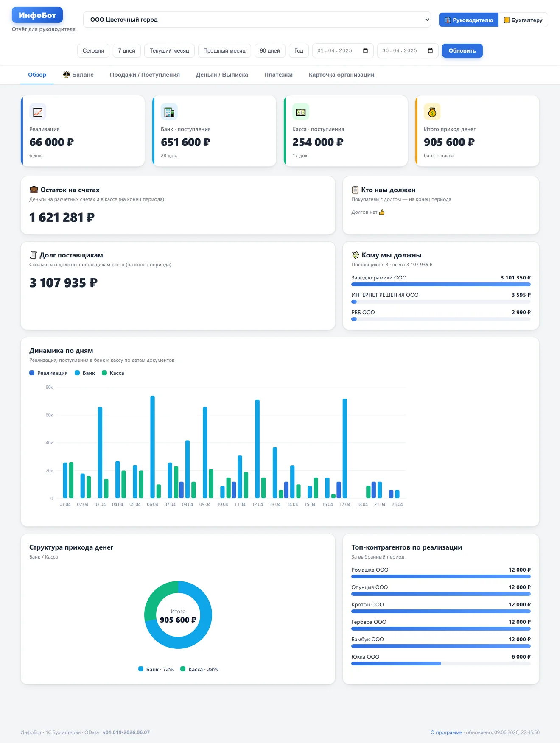Open the О программе link
The width and height of the screenshot is (560, 743).
pyautogui.click(x=446, y=732)
